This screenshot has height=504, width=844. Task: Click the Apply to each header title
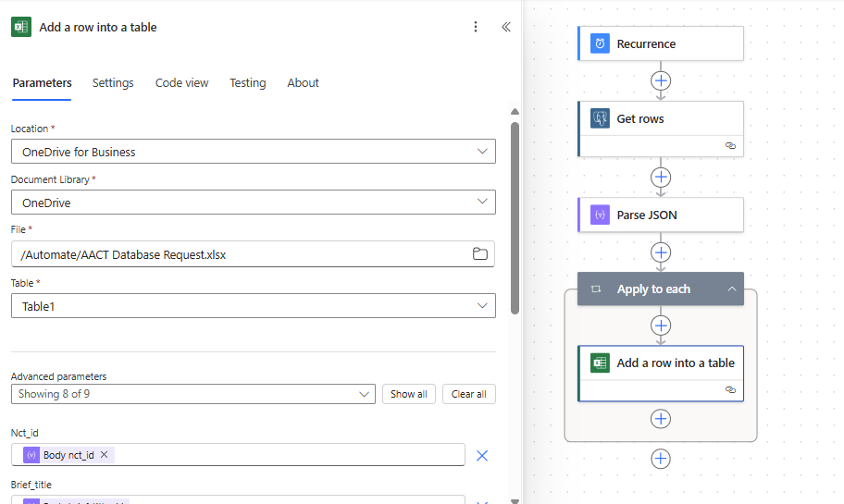point(653,289)
